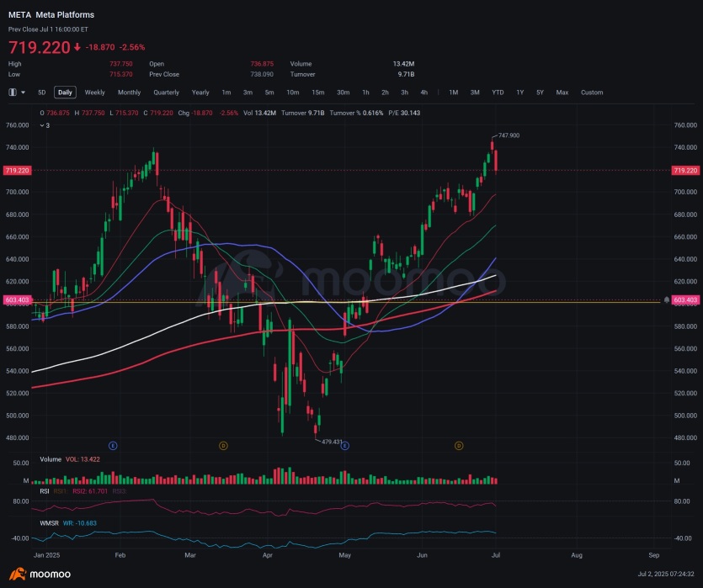Viewport: 703px width, 588px height.
Task: Click the VOL: 13.422 value
Action: coord(83,459)
